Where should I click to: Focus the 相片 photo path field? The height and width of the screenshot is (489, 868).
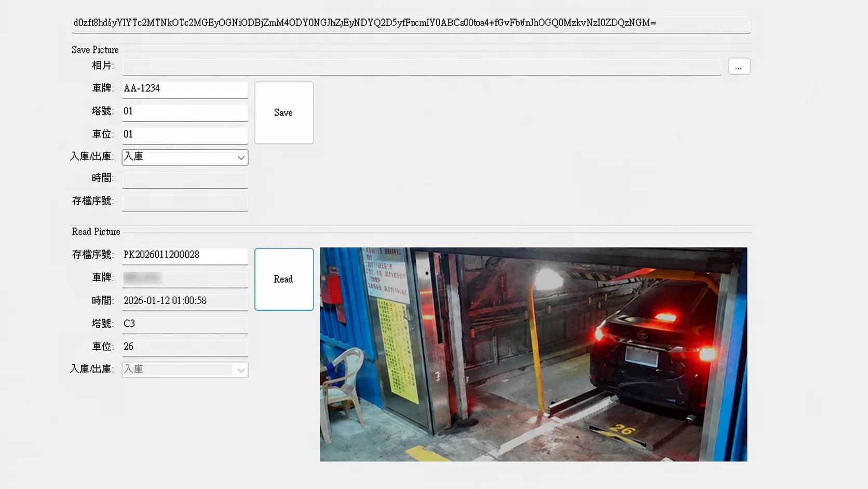coord(422,67)
